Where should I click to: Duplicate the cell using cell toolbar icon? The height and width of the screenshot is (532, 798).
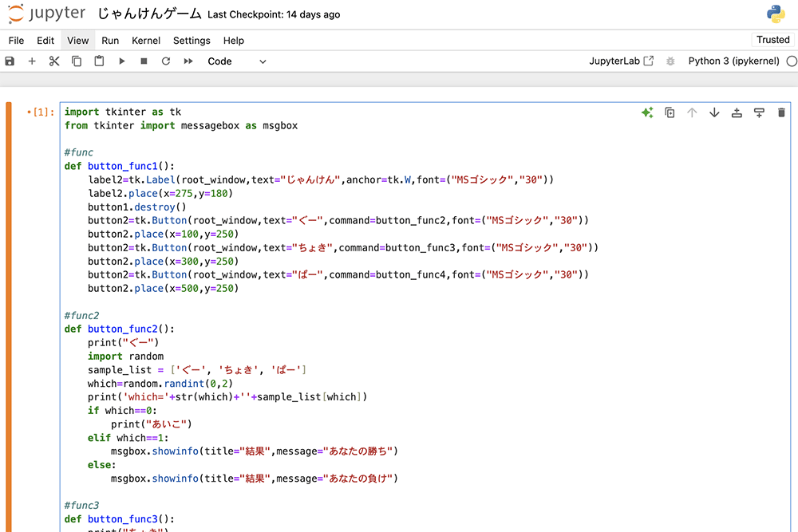click(x=670, y=112)
